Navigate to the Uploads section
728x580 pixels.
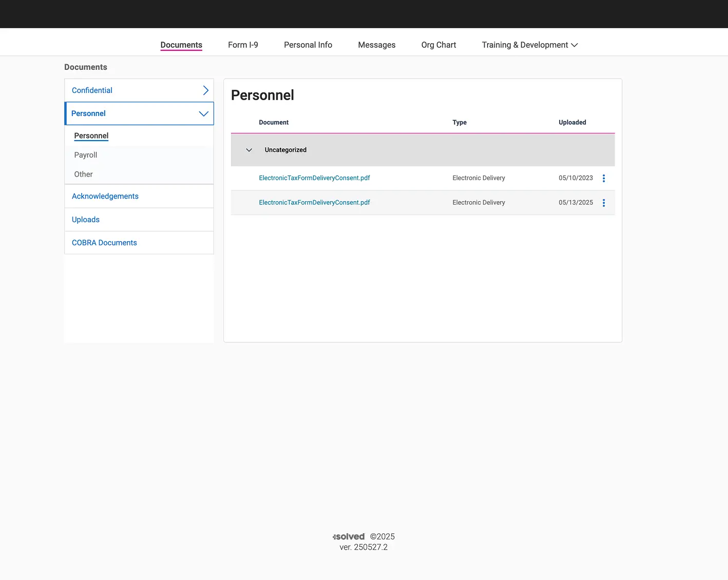pos(85,219)
